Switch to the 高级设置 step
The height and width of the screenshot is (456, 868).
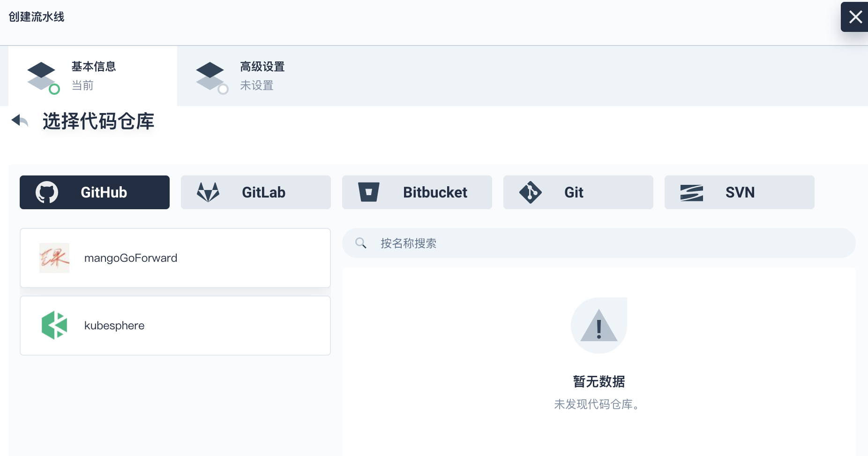pos(262,76)
